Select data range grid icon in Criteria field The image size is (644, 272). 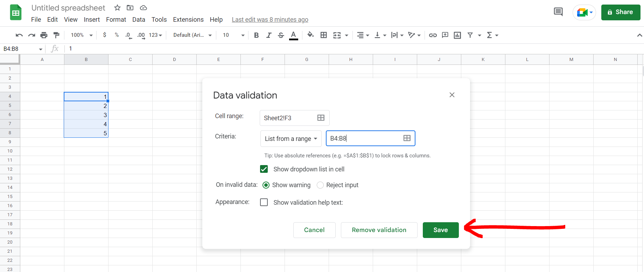click(407, 138)
